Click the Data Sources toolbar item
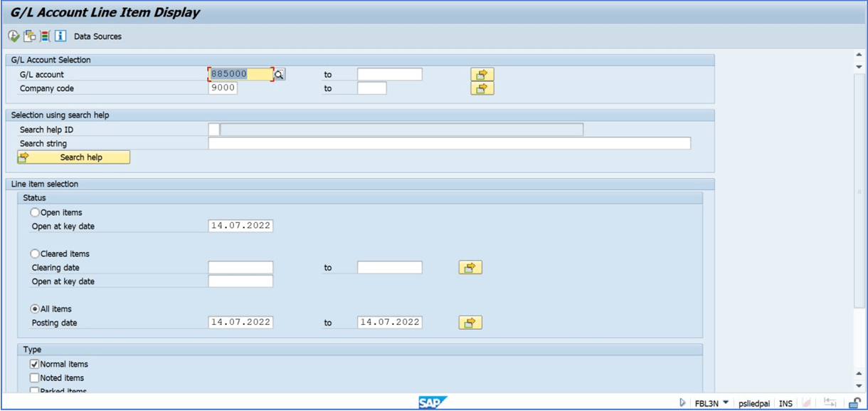 [97, 36]
